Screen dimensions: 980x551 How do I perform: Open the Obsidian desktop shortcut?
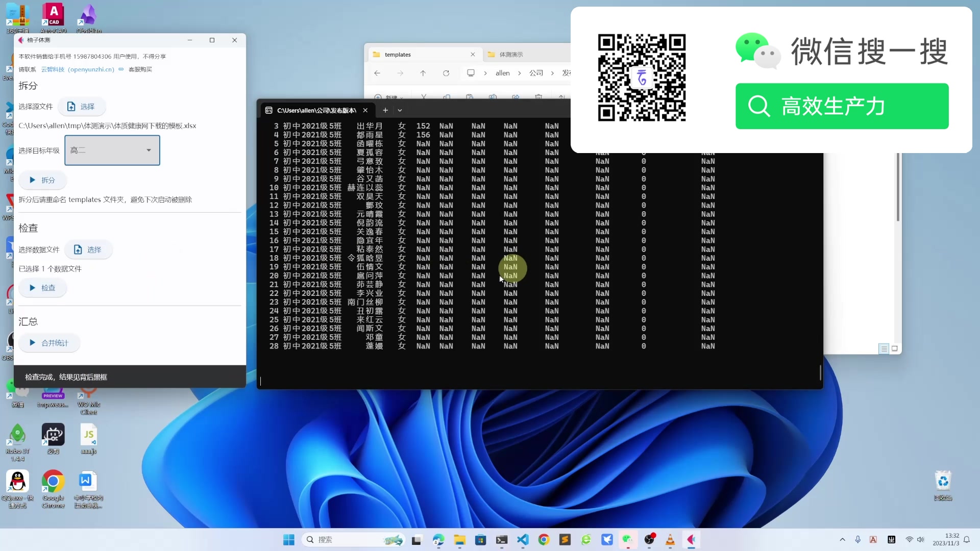[x=88, y=18]
